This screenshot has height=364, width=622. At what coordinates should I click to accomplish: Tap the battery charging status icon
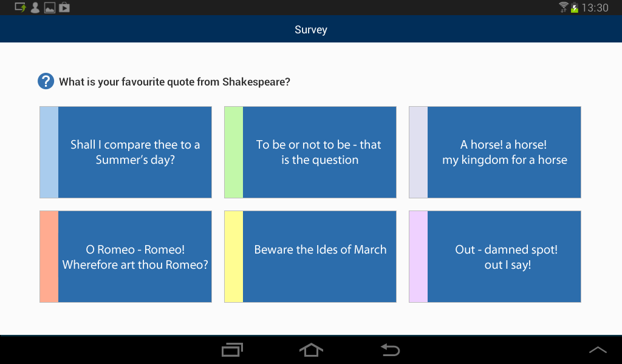[x=574, y=8]
